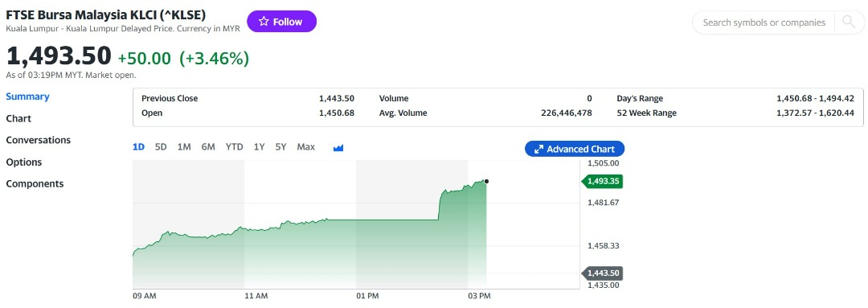Viewport: 868px width, 308px height.
Task: Click the search magnifier icon
Action: pos(848,23)
